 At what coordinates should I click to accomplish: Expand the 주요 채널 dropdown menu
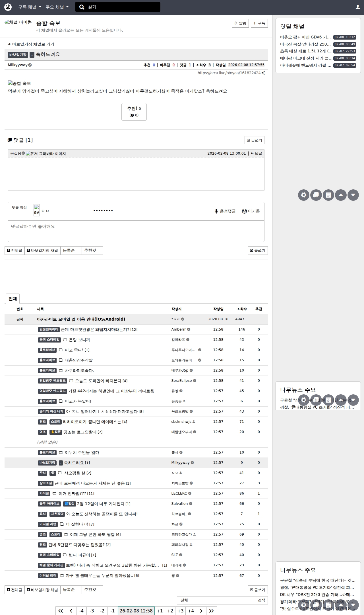point(57,7)
